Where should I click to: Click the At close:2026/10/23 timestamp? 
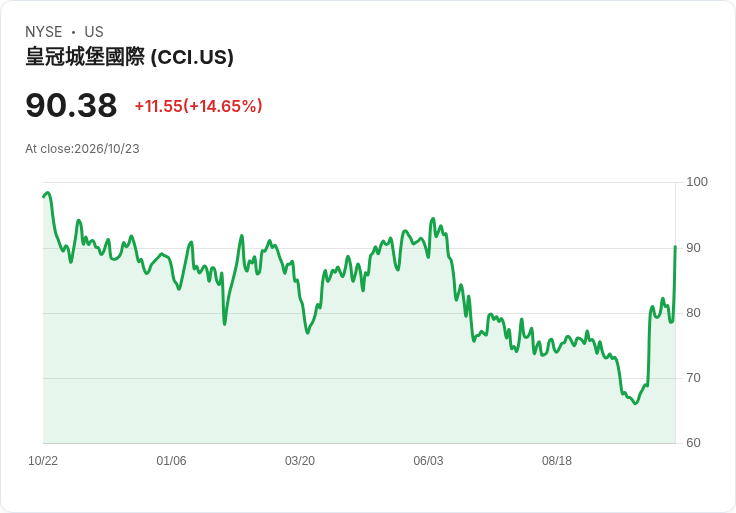point(82,149)
